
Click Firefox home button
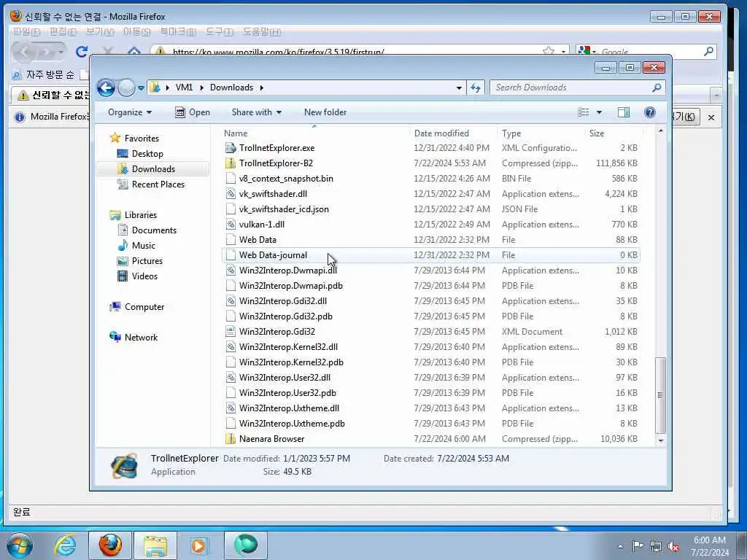[x=134, y=50]
